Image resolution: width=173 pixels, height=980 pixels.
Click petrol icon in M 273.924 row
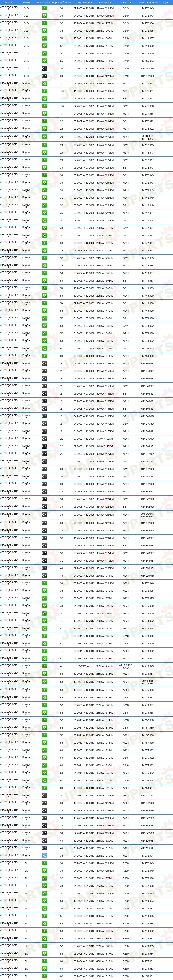[x=44, y=628]
